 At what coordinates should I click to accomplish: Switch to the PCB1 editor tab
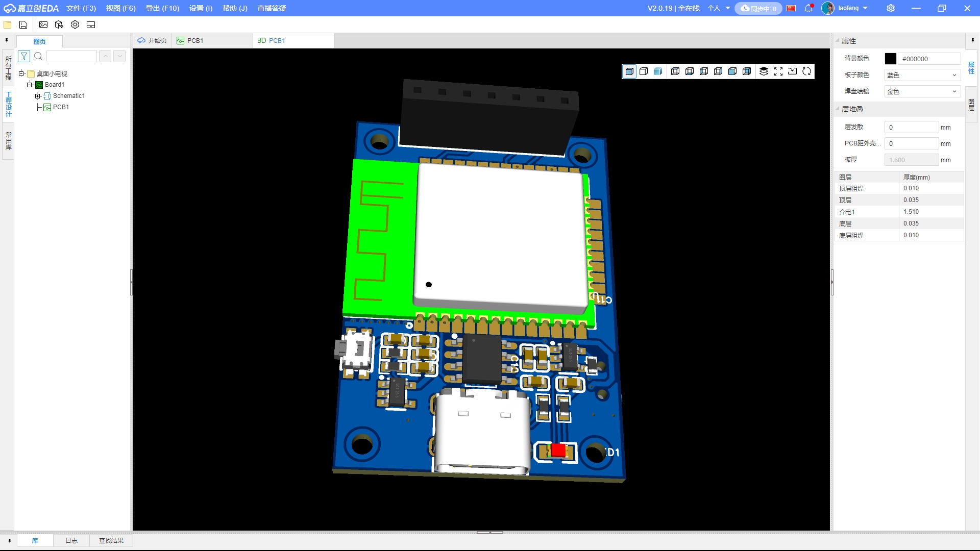(212, 40)
